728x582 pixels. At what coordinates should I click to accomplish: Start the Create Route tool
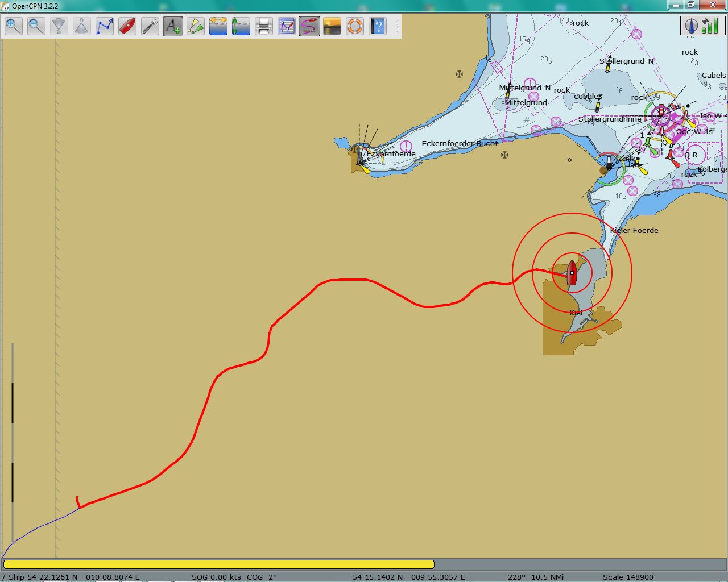tap(105, 26)
